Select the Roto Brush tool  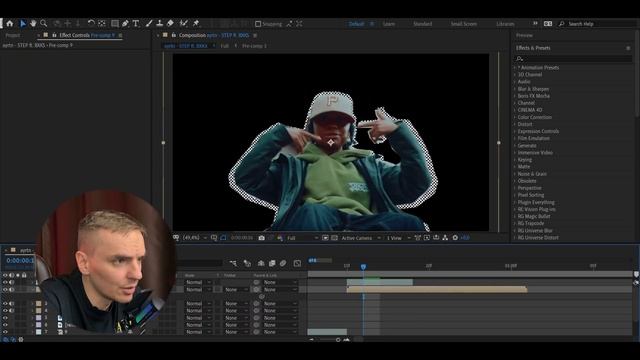coord(184,24)
